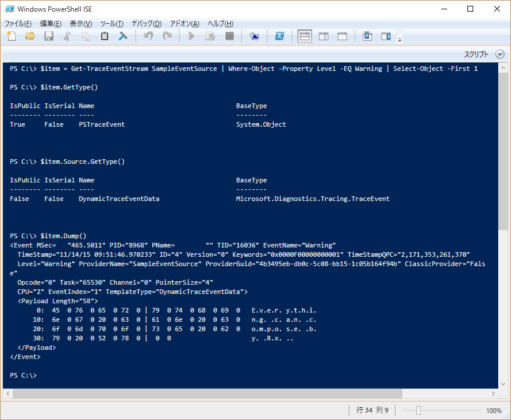The image size is (511, 420).
Task: Click the horizontal scrollbar thumb
Action: (x=208, y=394)
